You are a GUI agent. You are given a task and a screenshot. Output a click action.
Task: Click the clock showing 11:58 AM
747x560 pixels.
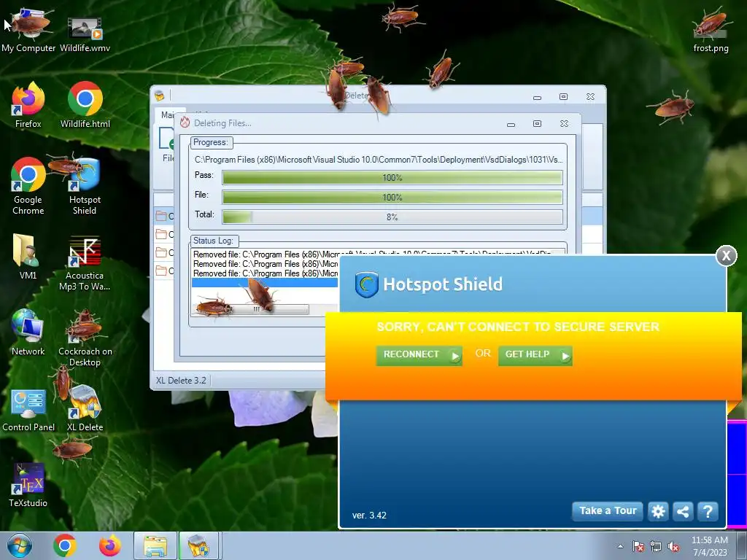(x=709, y=540)
